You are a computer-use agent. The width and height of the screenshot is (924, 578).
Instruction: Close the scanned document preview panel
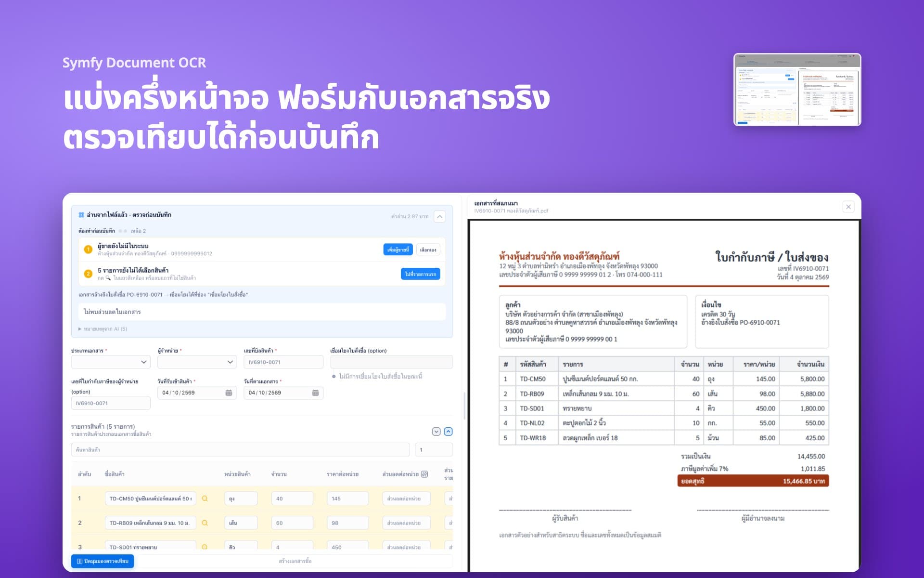[x=848, y=207]
